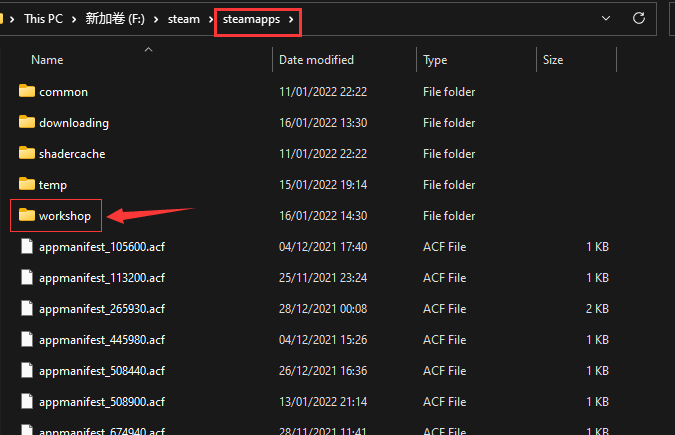Click the appmanifest_105600.acf file icon
675x435 pixels.
tap(27, 246)
